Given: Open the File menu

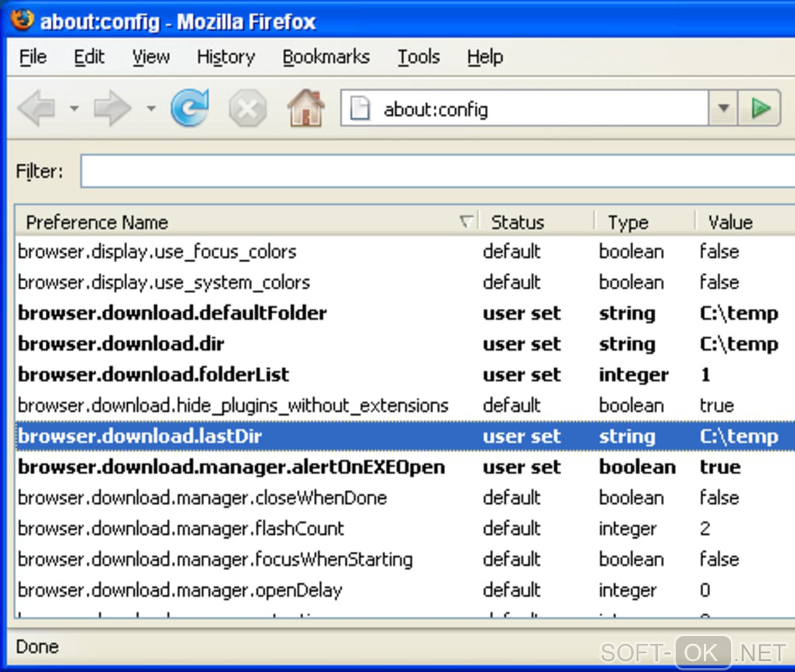Looking at the screenshot, I should 33,57.
